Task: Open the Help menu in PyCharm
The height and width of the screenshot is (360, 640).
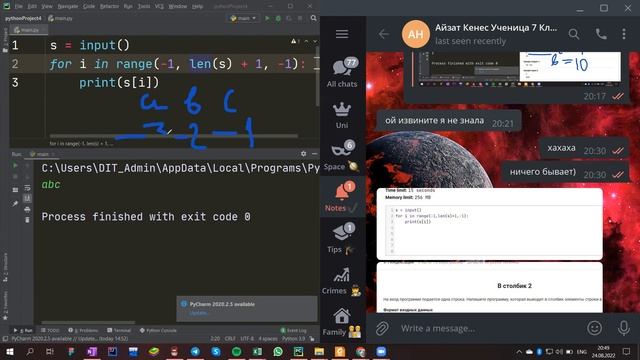Action: point(198,6)
